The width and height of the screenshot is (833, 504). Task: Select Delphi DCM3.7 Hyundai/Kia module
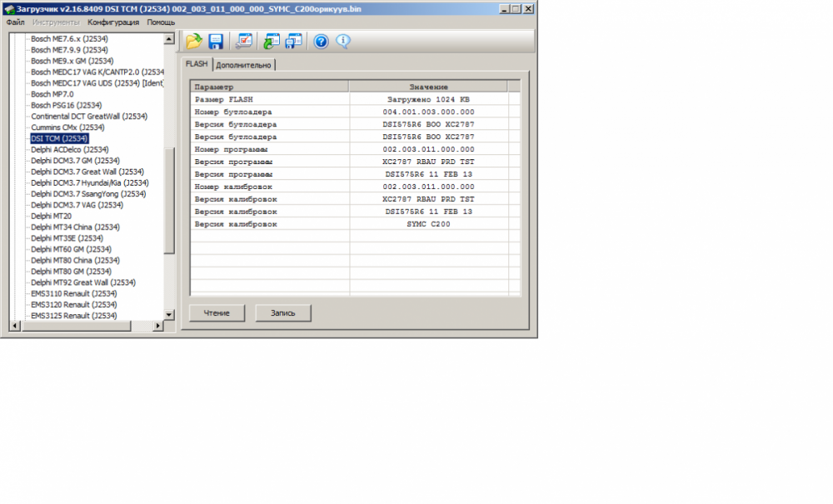(90, 182)
